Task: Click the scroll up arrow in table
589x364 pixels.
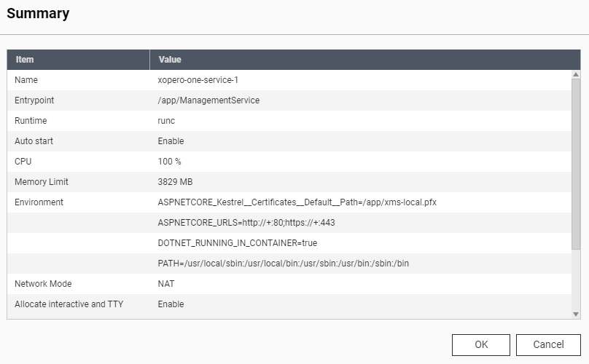Action: point(576,75)
